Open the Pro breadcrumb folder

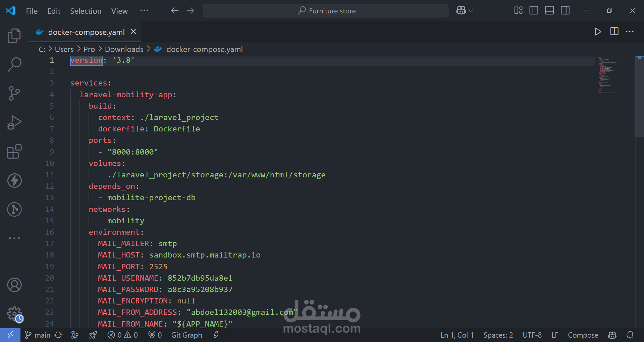pos(89,49)
